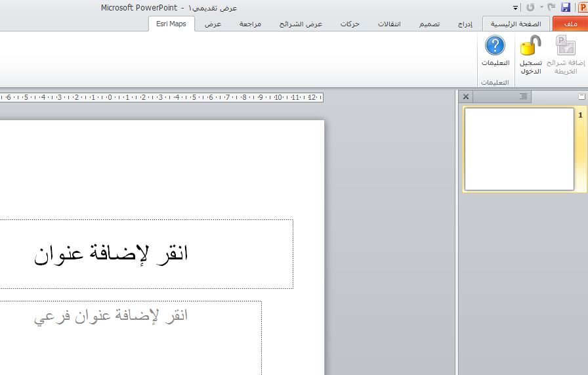Open the Review (مراجعة) tab
This screenshot has height=375, width=588.
pyautogui.click(x=250, y=24)
